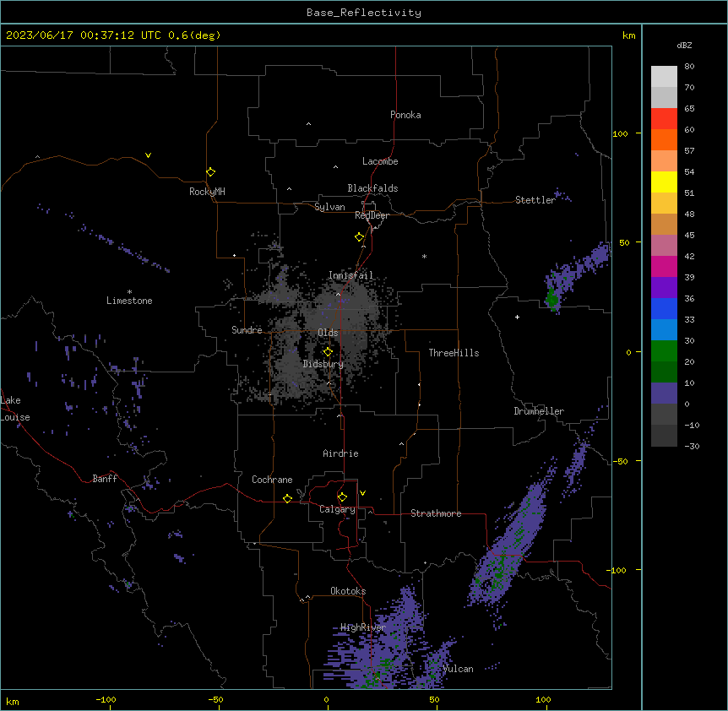Click the RedDeer city label
728x711 pixels.
(x=372, y=215)
